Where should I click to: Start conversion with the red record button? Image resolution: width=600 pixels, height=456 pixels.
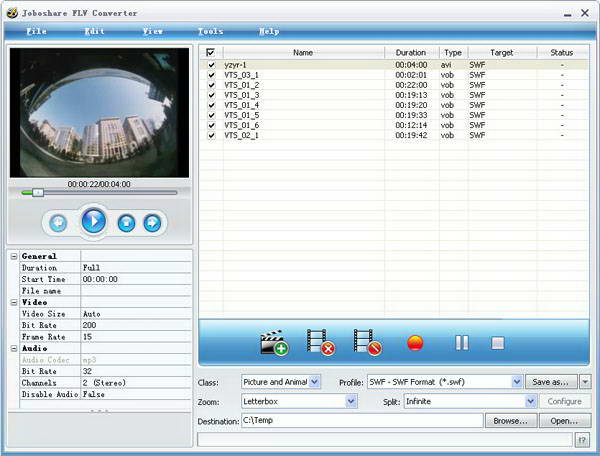tap(416, 343)
